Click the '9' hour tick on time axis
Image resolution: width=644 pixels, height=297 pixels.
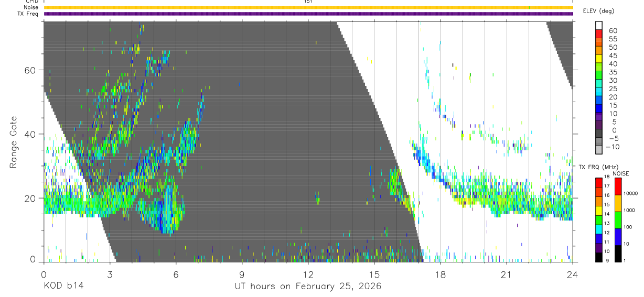(242, 274)
